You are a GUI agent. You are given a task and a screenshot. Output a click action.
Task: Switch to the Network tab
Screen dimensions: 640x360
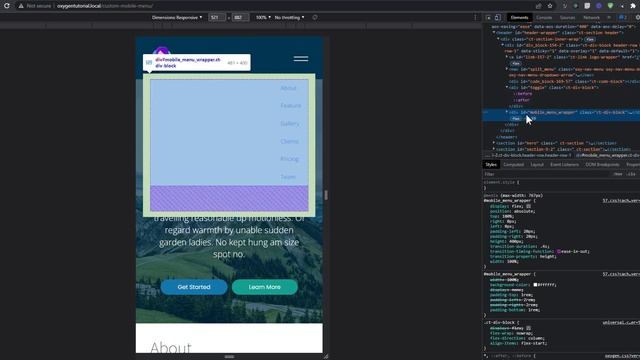pyautogui.click(x=591, y=18)
